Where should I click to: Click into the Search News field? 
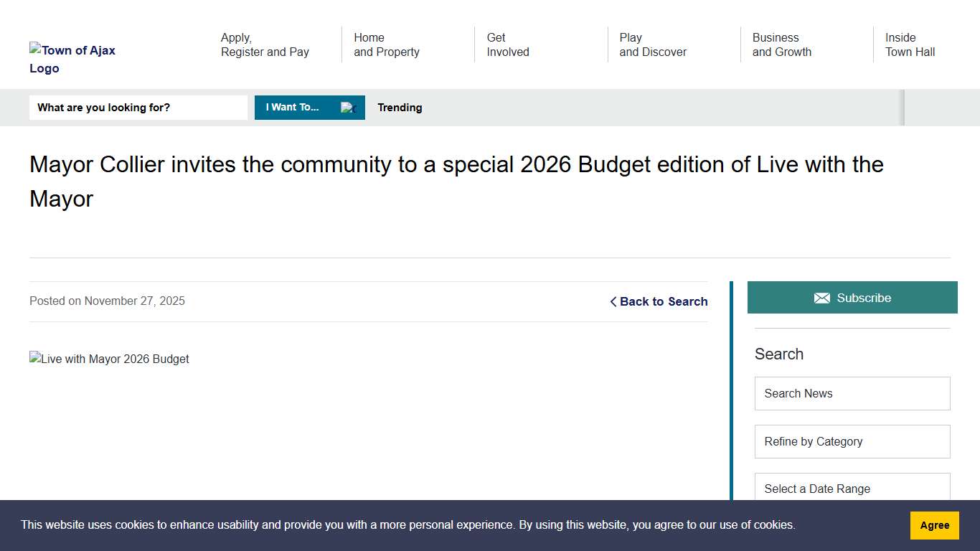(x=852, y=394)
